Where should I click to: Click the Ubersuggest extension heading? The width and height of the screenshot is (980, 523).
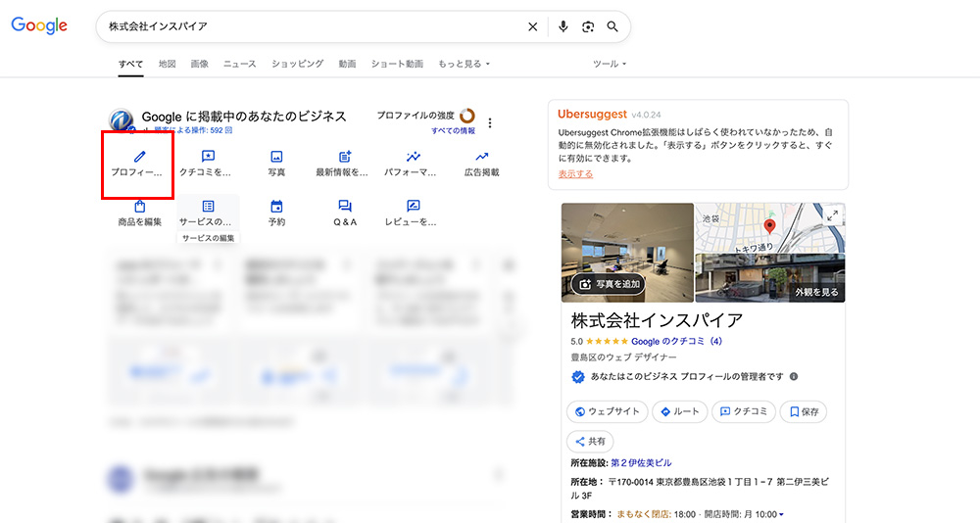click(592, 115)
